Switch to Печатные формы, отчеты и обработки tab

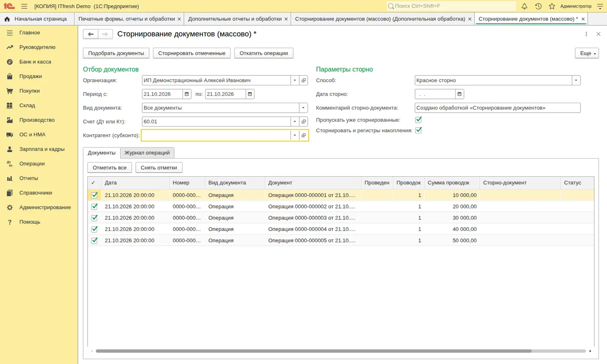pos(127,19)
